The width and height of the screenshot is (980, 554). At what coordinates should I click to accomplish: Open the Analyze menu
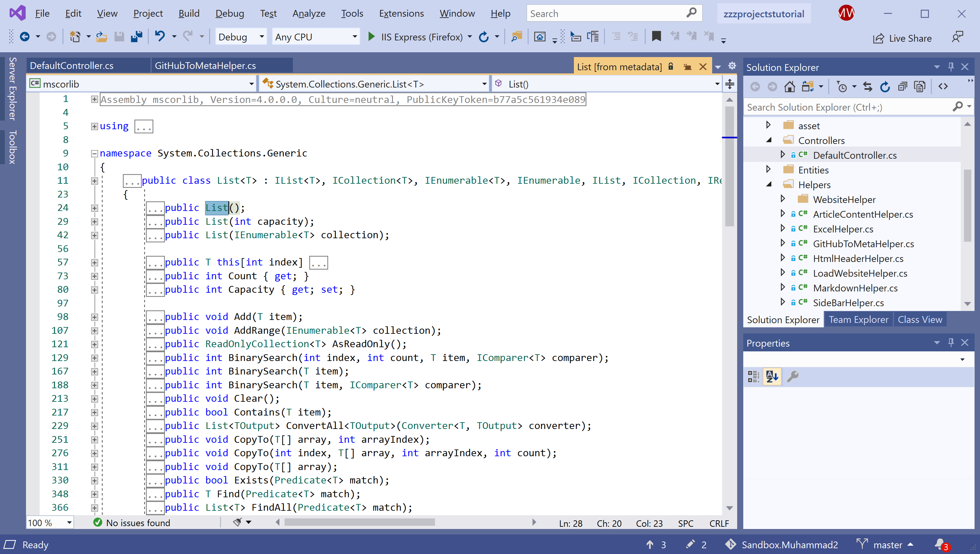point(308,14)
